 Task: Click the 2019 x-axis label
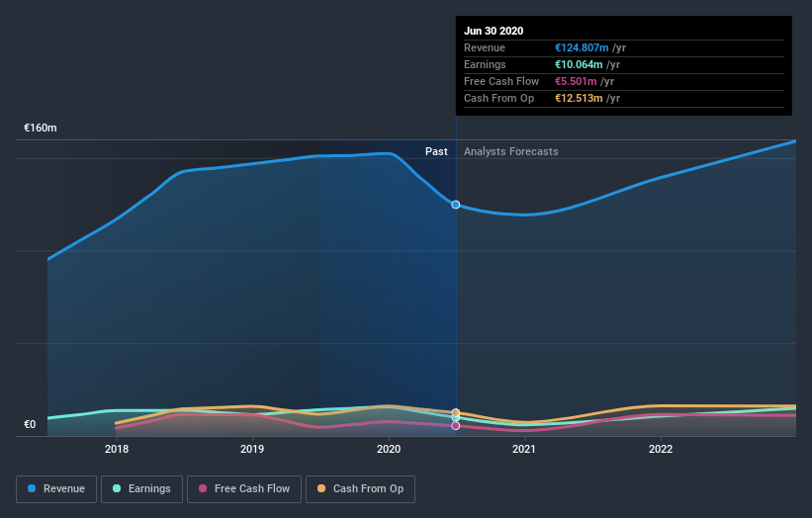pyautogui.click(x=252, y=449)
